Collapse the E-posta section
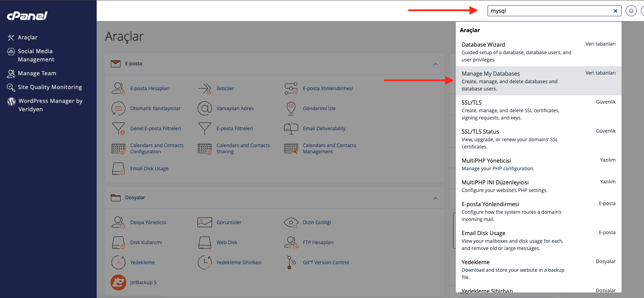This screenshot has height=298, width=644. pos(435,64)
